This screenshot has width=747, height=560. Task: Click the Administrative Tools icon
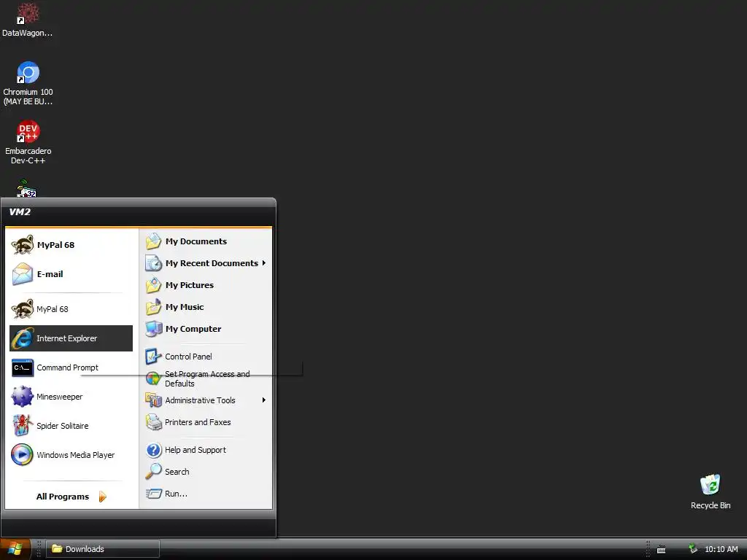[153, 400]
